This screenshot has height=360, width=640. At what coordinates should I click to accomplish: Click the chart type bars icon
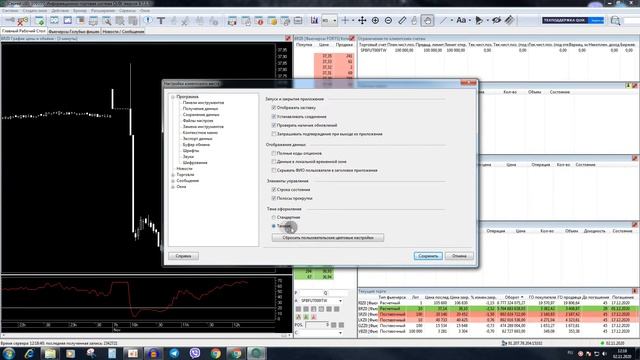coord(314,20)
